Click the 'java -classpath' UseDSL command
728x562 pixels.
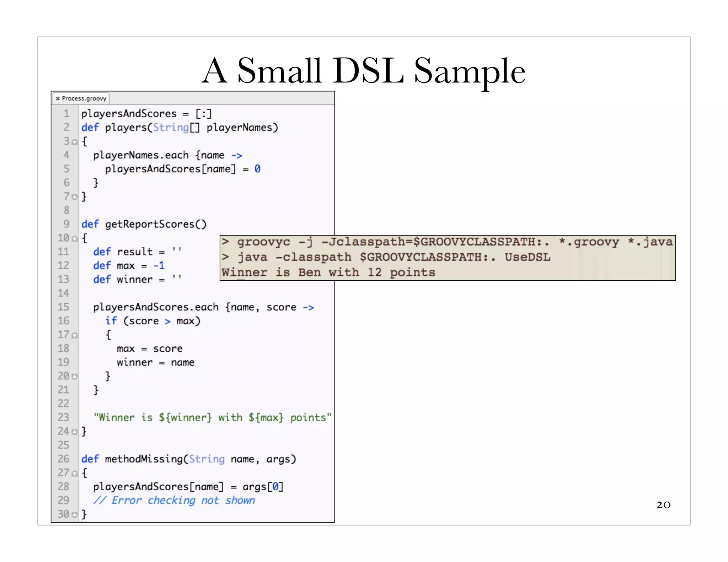[386, 257]
